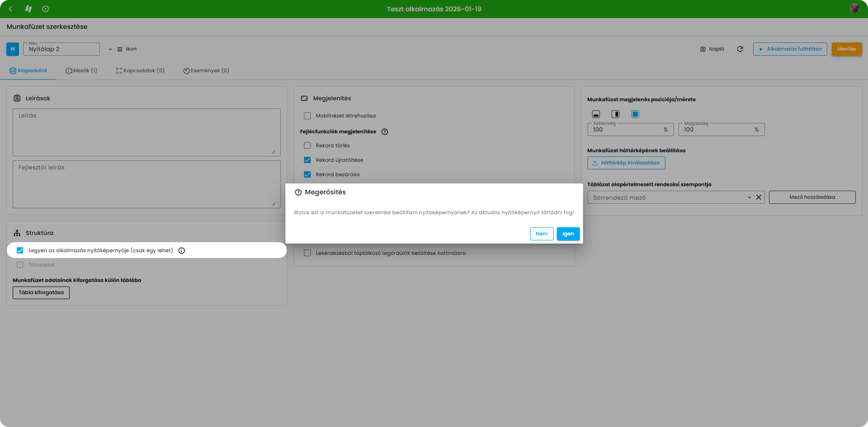868x427 pixels.
Task: Click info icon next to nyitóképernyője option
Action: point(181,251)
